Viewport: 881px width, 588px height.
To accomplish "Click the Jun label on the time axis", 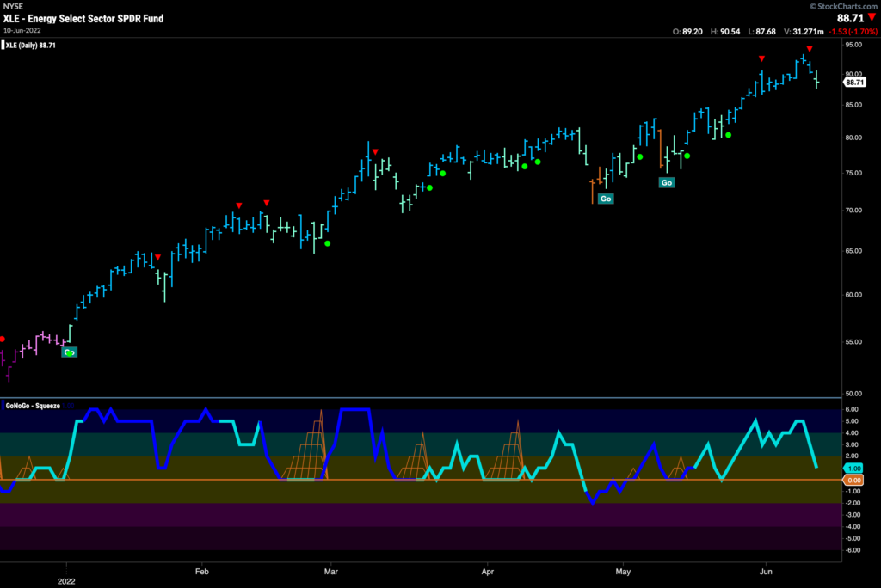I will 765,572.
